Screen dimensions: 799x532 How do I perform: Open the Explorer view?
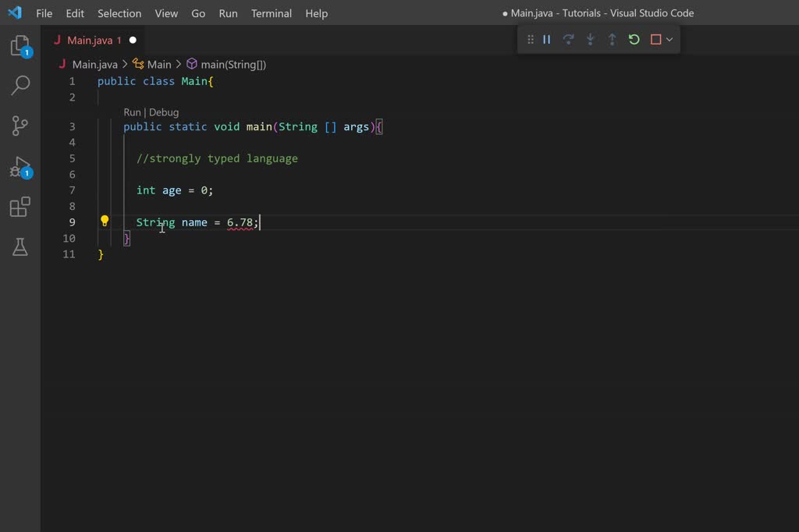click(x=19, y=44)
